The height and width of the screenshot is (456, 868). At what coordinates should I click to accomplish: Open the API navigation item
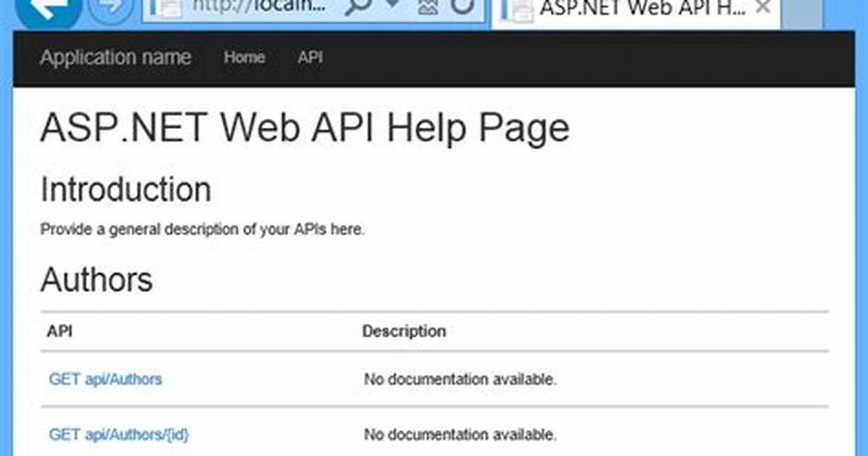310,57
